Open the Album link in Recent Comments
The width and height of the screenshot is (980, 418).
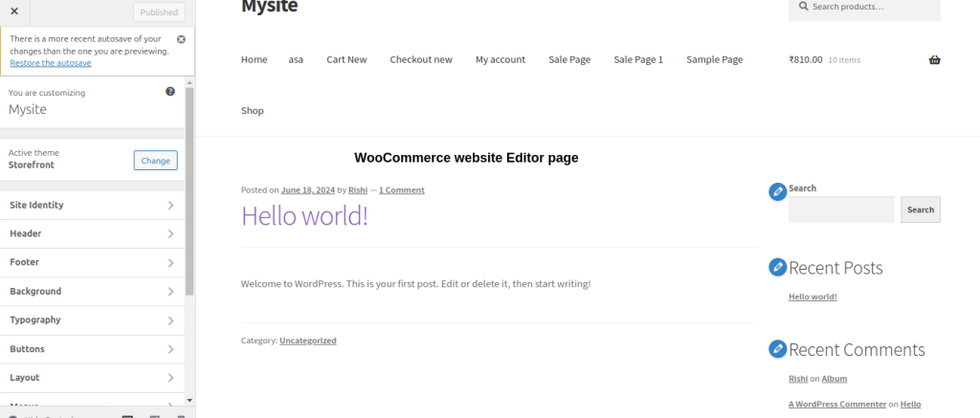[835, 379]
